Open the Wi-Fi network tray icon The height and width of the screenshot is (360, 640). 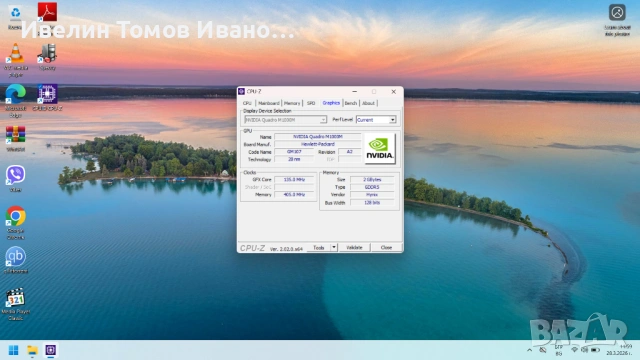tap(574, 350)
